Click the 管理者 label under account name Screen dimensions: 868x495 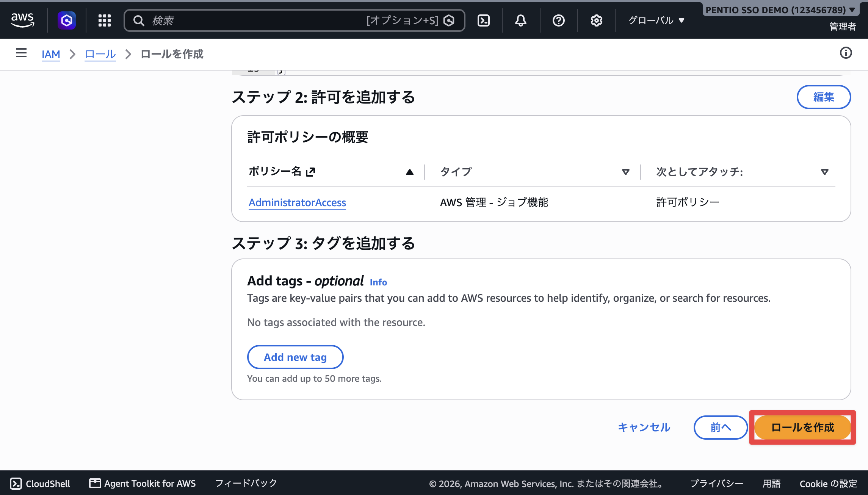pos(842,27)
